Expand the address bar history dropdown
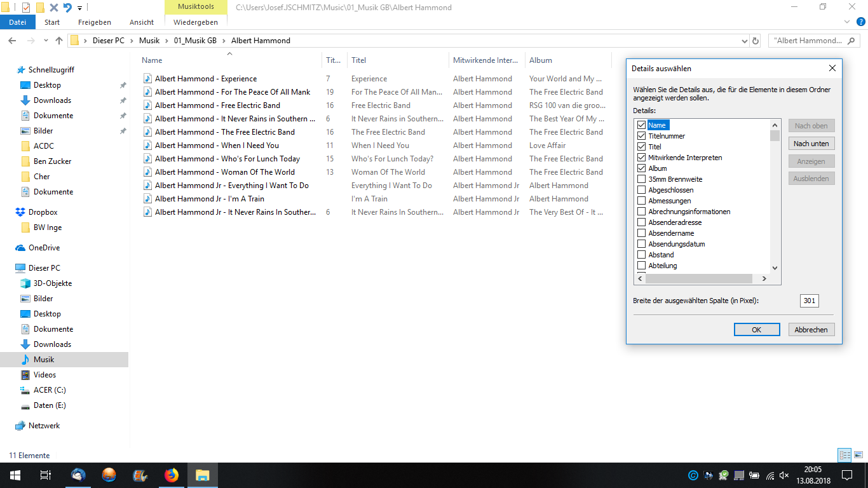The image size is (868, 488). pos(745,41)
